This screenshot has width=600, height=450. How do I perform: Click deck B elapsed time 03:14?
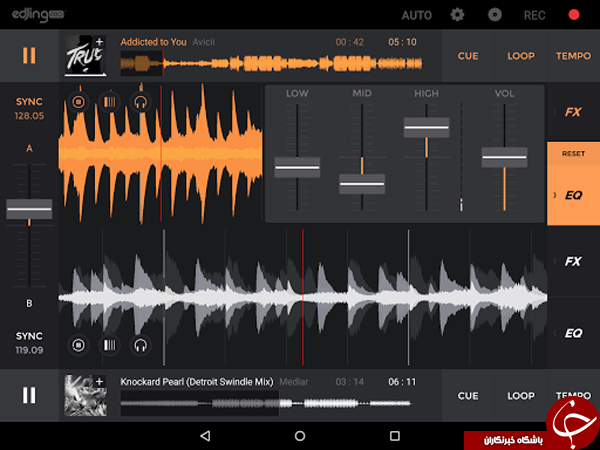pyautogui.click(x=349, y=382)
